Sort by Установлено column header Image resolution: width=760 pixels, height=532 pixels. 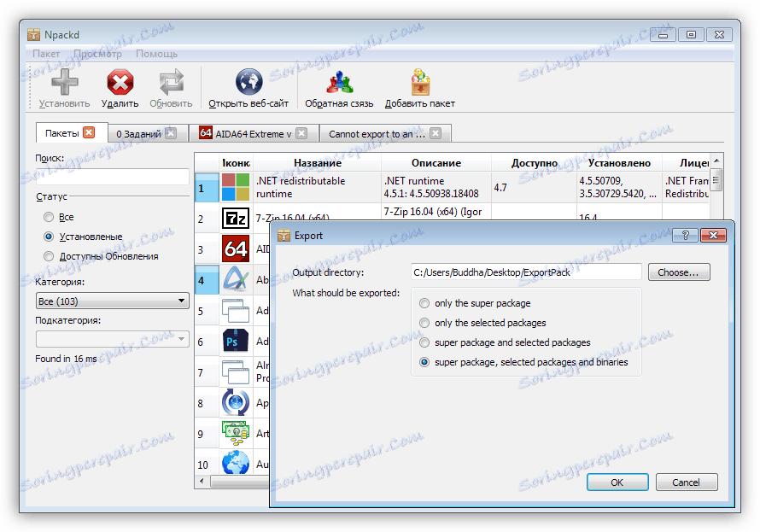(x=619, y=163)
